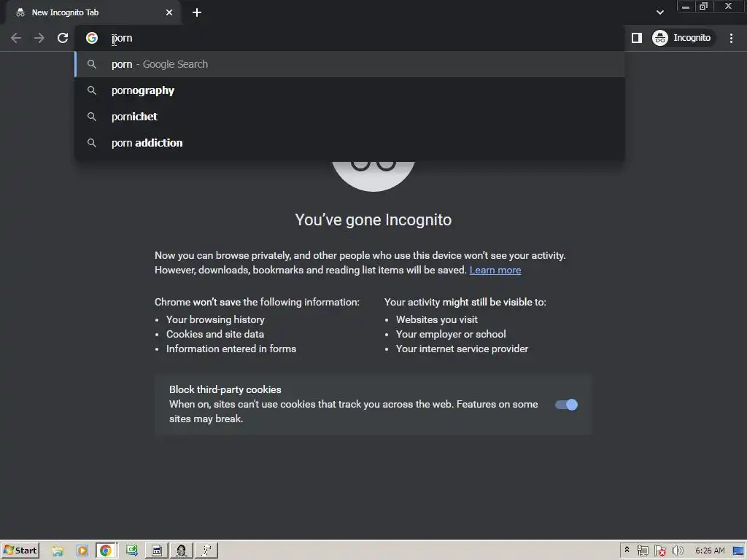Click 'Cookies and site data' list item

tap(215, 334)
